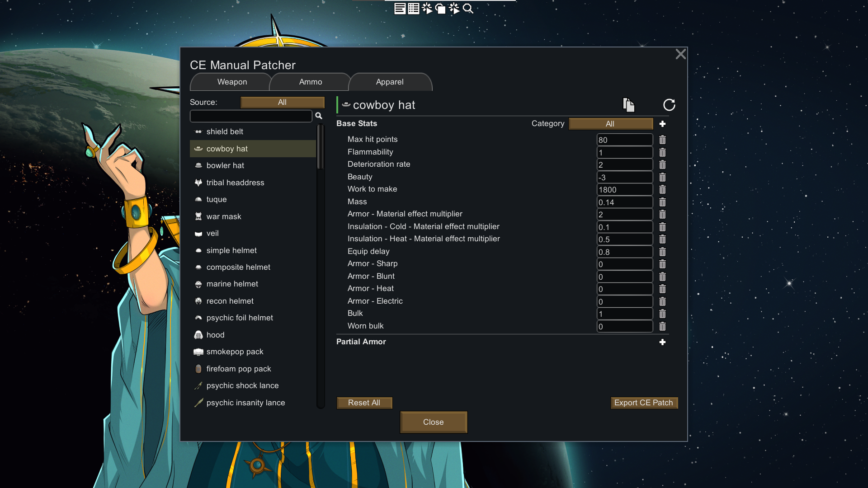Edit the Beauty value field

625,177
